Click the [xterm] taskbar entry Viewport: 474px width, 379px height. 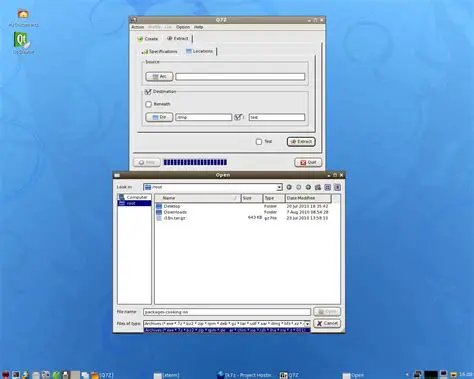point(167,375)
